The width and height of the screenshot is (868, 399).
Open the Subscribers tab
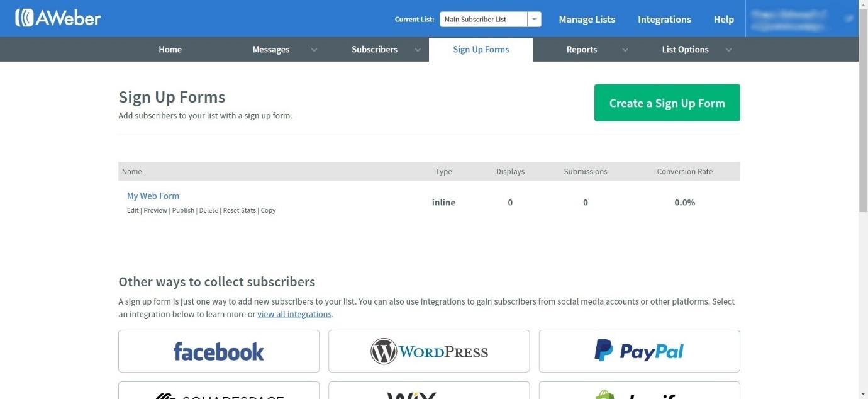click(374, 49)
